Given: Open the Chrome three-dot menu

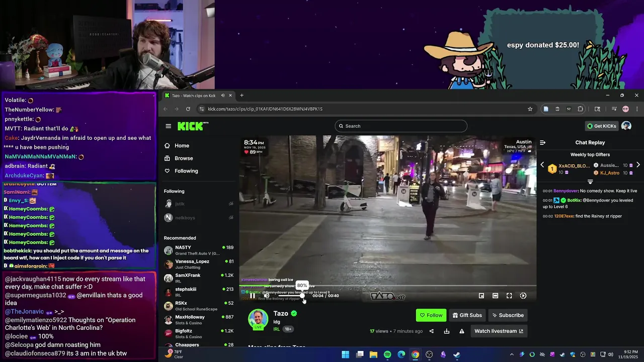Looking at the screenshot, I should [x=637, y=109].
